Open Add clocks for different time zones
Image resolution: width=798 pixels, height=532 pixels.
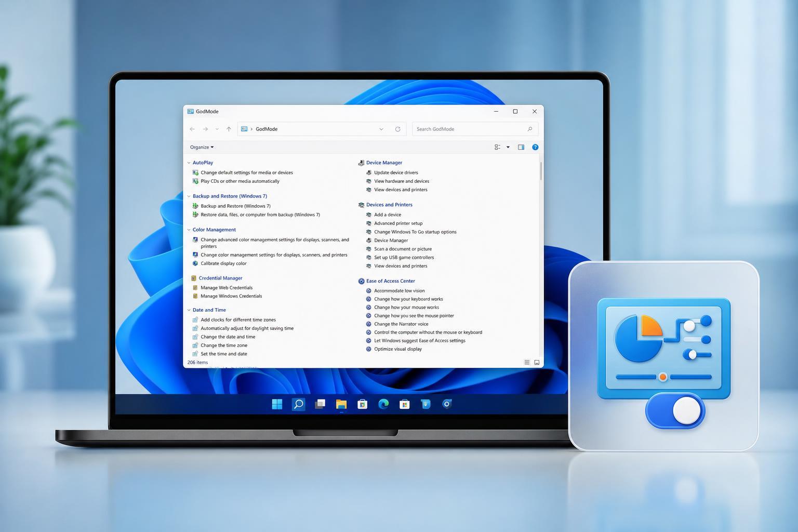click(x=238, y=320)
